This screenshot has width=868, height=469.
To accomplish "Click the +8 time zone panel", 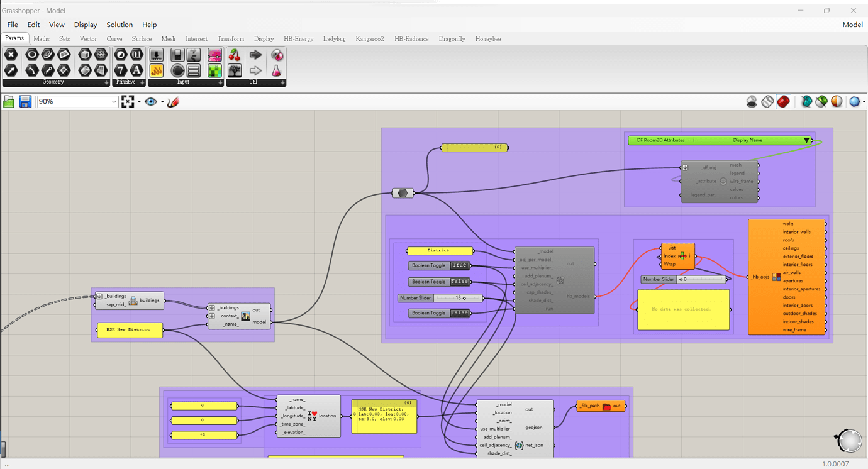I will (x=204, y=435).
